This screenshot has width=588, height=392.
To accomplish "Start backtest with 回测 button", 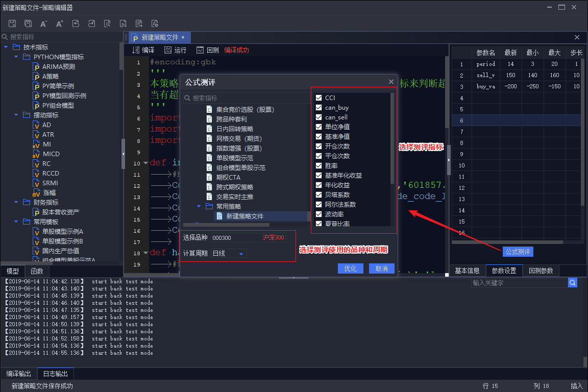I will (207, 50).
